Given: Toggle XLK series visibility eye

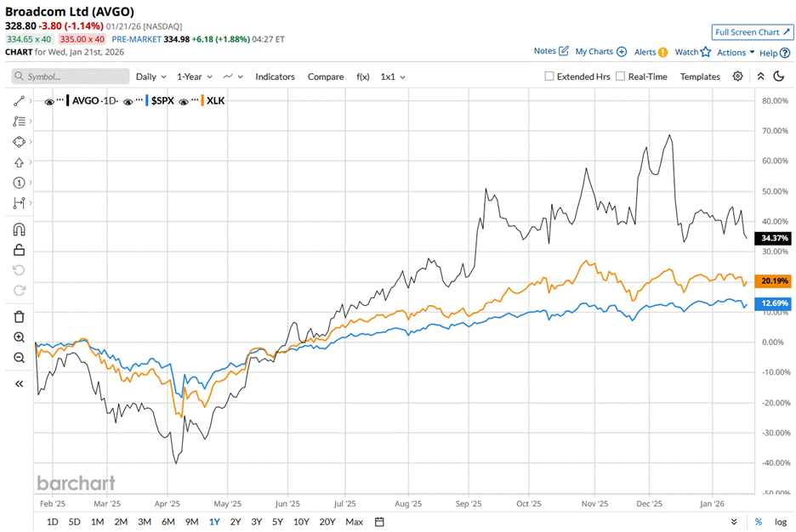Looking at the screenshot, I should (184, 102).
